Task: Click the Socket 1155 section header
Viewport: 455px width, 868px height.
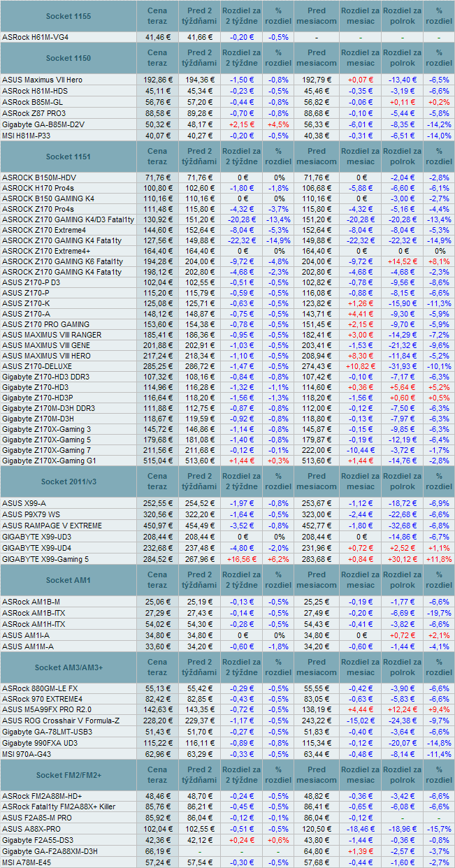Action: tap(68, 15)
